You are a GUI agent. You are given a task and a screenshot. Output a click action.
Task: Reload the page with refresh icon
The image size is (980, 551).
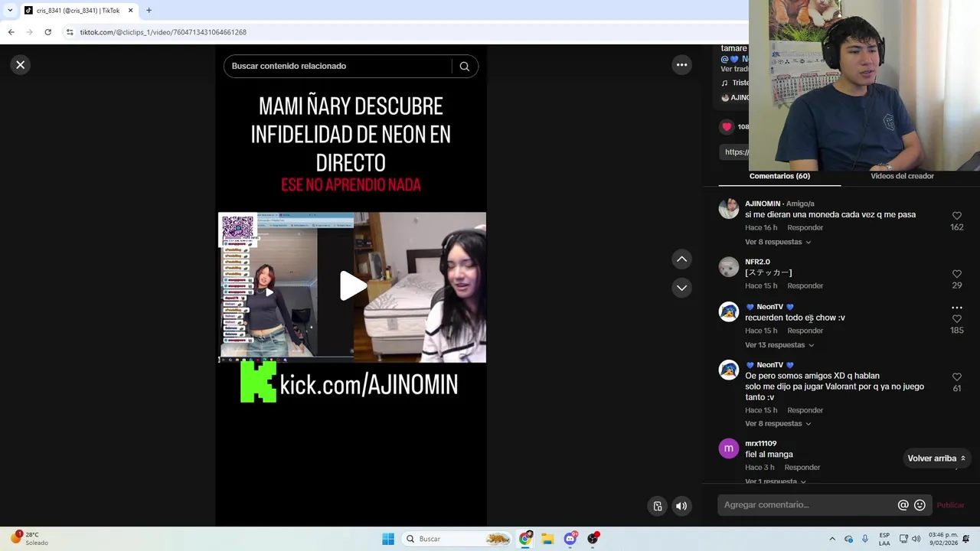tap(47, 32)
